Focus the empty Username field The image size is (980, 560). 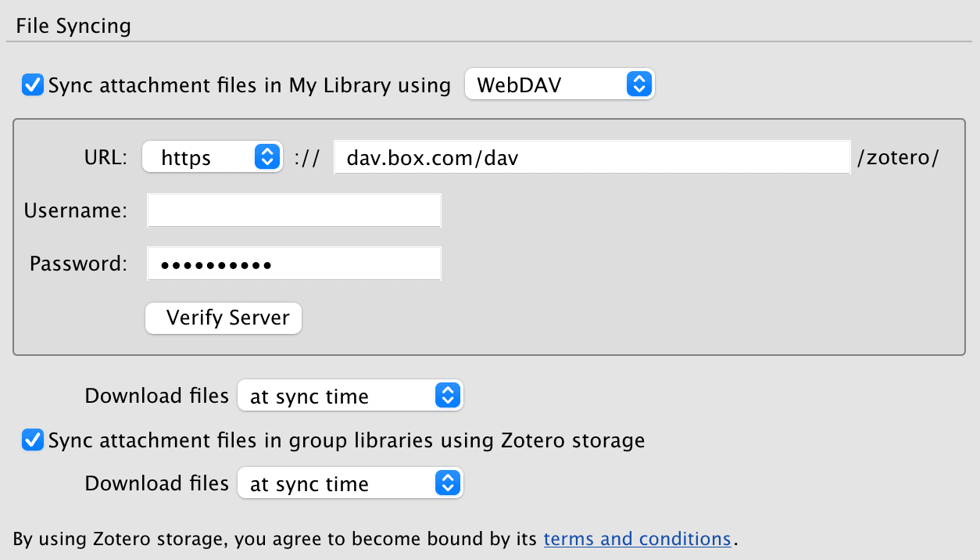coord(294,211)
